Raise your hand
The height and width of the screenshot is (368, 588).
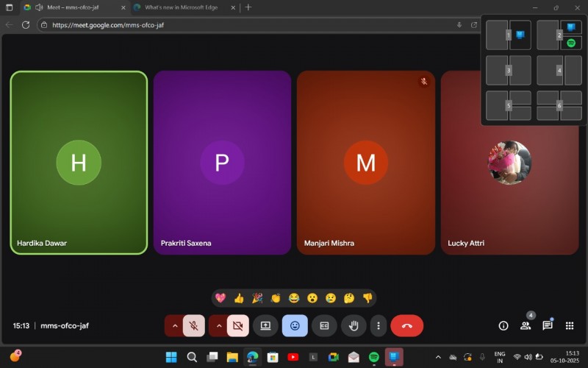point(354,325)
